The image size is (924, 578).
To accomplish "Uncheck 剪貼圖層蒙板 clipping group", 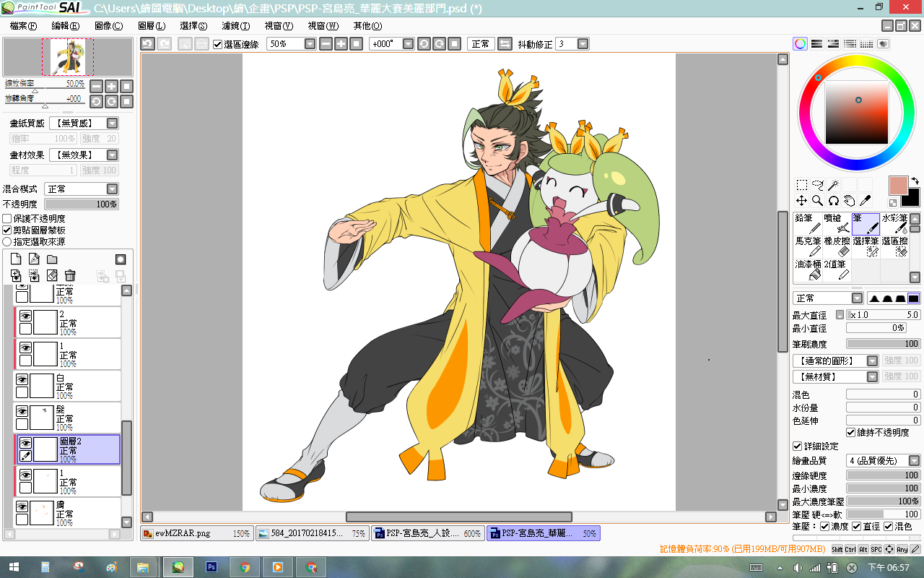I will [x=7, y=230].
